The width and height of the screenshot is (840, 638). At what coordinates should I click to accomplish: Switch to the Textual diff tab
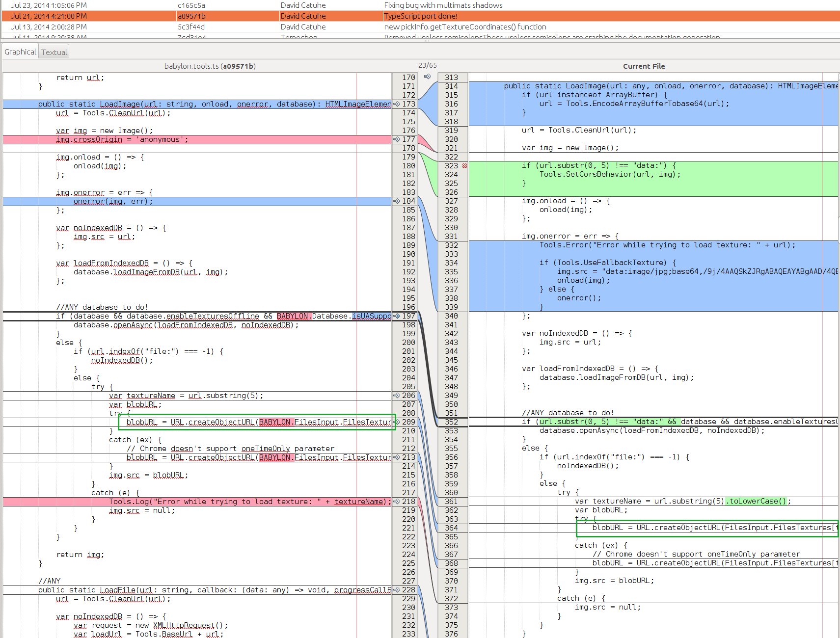[54, 52]
